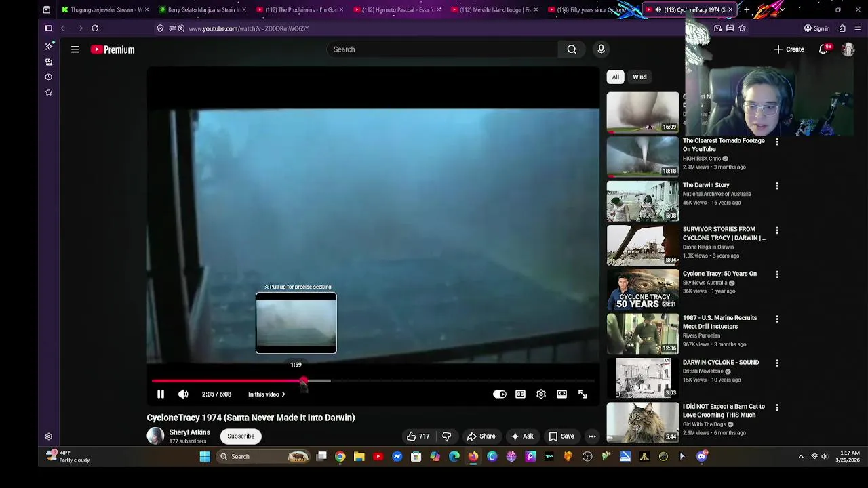Open Google Chrome from the taskbar
The image size is (868, 488).
point(340,457)
